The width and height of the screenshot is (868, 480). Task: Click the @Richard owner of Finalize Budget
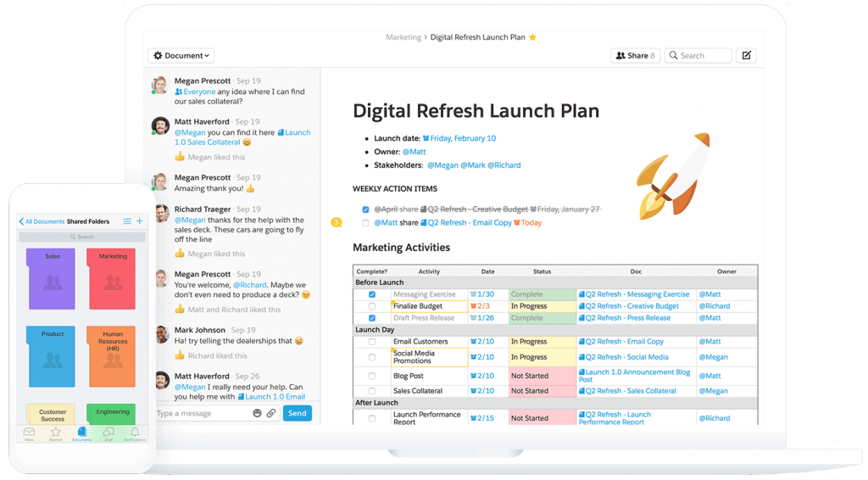tap(714, 306)
